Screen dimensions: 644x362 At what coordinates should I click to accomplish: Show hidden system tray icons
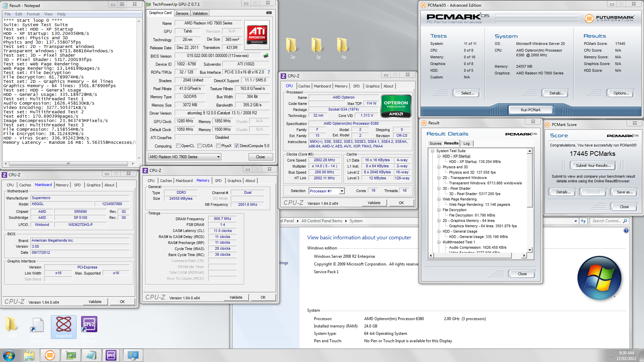pyautogui.click(x=611, y=355)
